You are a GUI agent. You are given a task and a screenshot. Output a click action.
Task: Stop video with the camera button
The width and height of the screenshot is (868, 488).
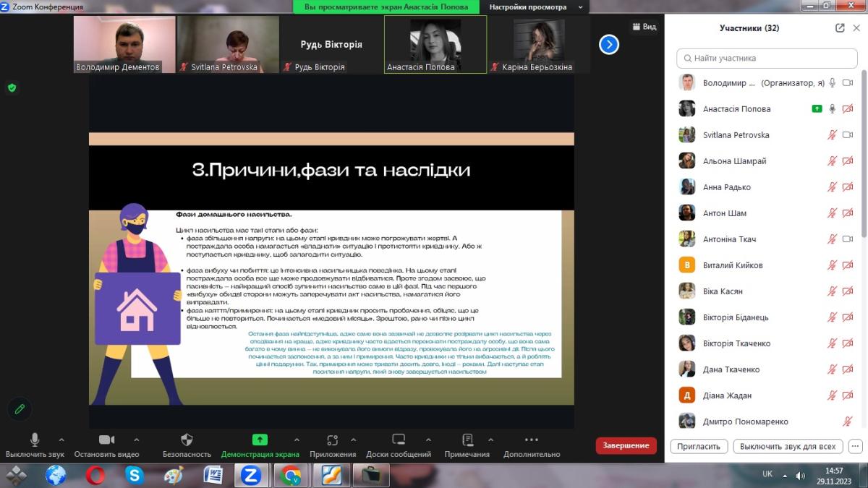(x=106, y=440)
